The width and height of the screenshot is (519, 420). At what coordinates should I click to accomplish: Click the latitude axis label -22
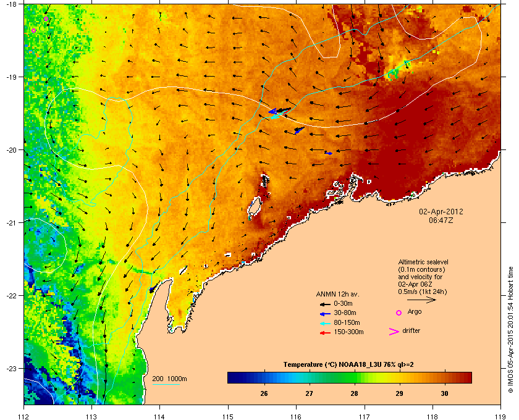(11, 296)
